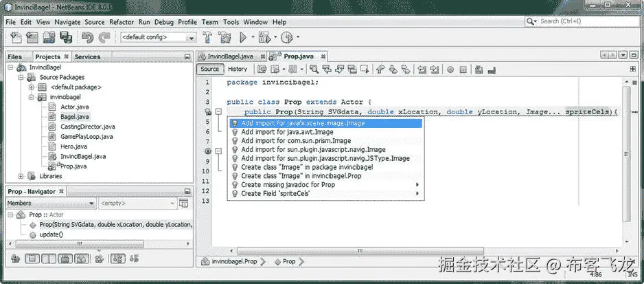Click the Undo toolbar icon
The width and height of the screenshot is (644, 284).
pyautogui.click(x=87, y=37)
